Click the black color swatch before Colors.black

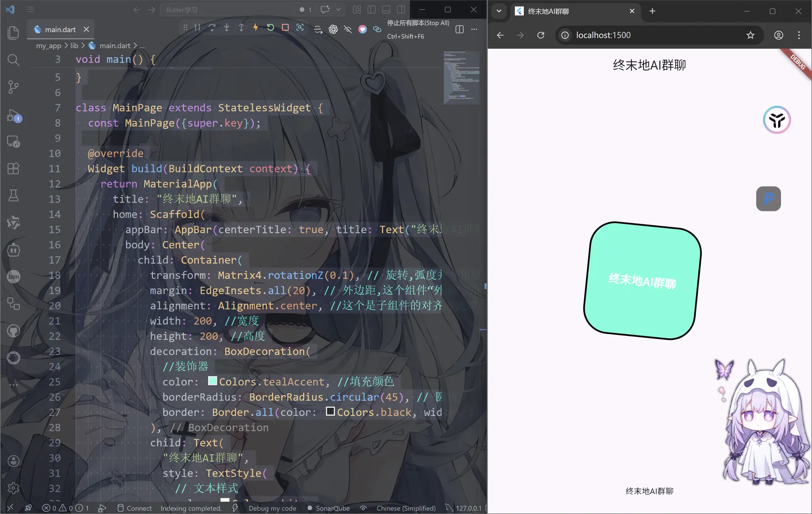(x=330, y=411)
